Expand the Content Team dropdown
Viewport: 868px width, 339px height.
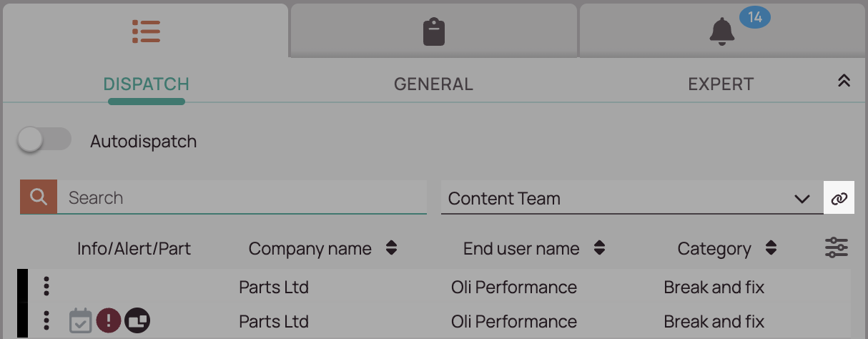tap(802, 199)
